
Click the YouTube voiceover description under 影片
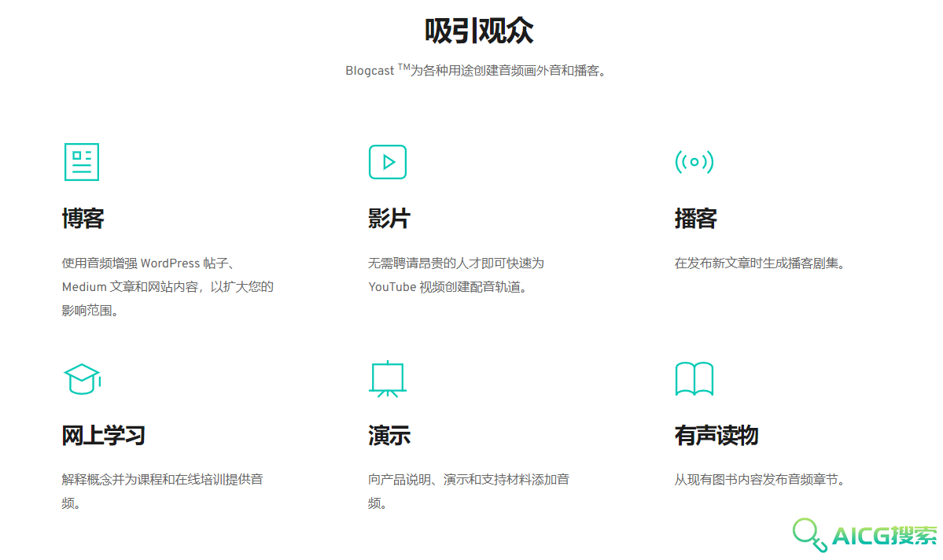(456, 274)
